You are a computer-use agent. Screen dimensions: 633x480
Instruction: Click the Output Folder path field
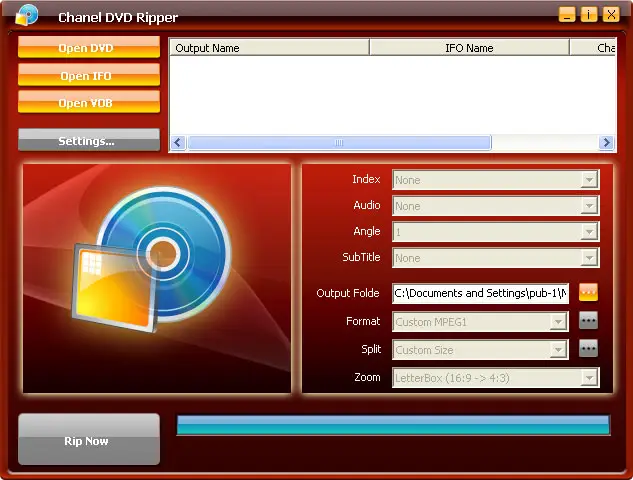click(x=480, y=293)
